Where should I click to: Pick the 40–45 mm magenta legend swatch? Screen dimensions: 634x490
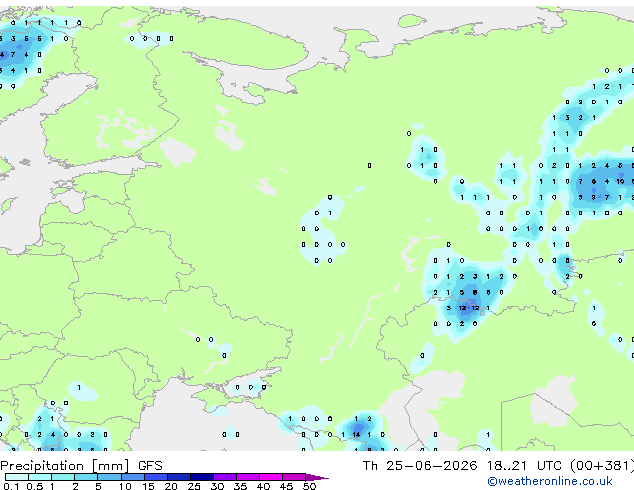point(271,477)
